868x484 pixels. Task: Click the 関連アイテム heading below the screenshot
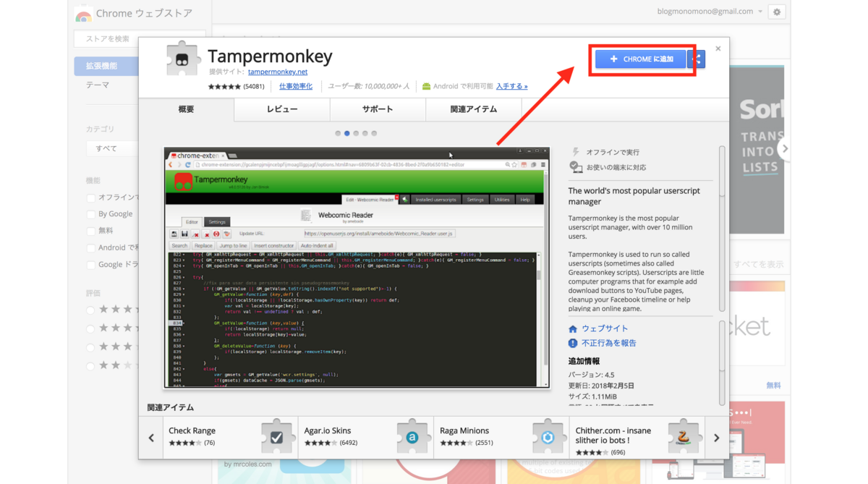pyautogui.click(x=171, y=408)
